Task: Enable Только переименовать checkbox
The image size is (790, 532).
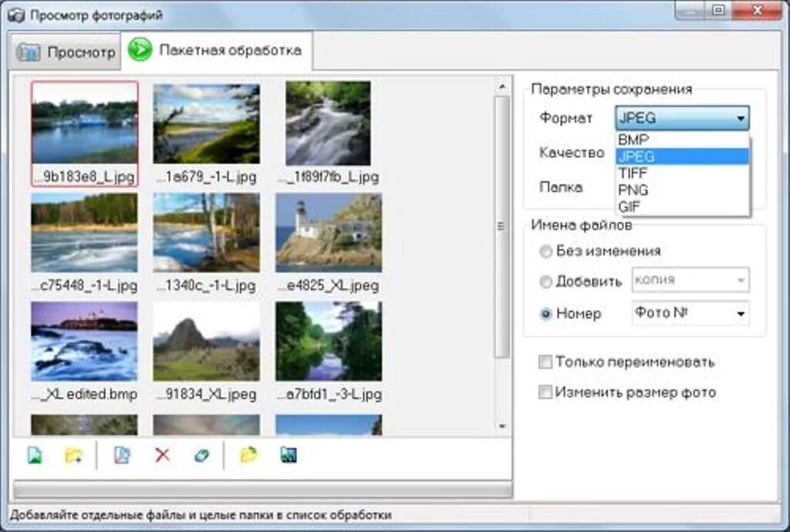Action: pyautogui.click(x=545, y=362)
